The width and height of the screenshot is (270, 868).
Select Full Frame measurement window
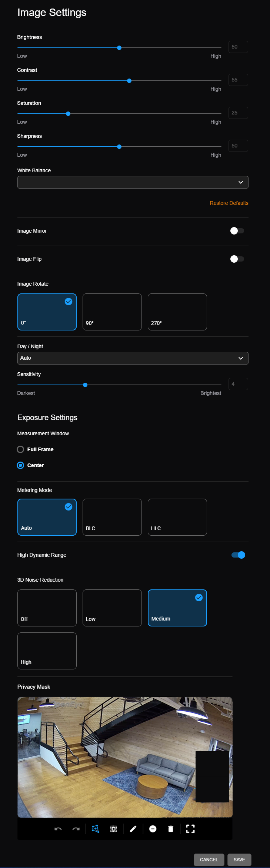pos(35,449)
